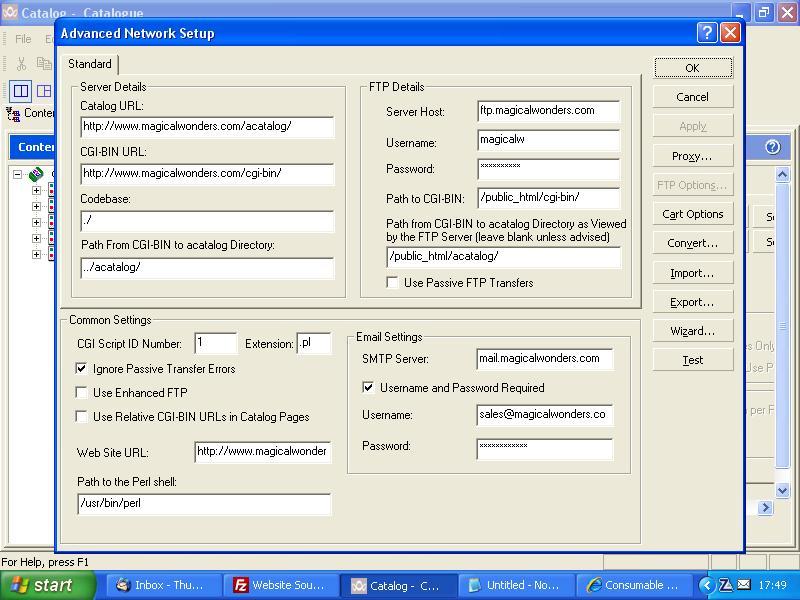Click the single-pane layout toolbar icon
Viewport: 800px width, 600px height.
coord(20,91)
